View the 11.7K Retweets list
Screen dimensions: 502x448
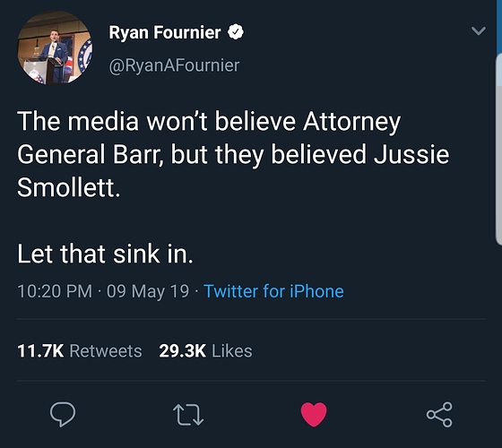point(80,350)
